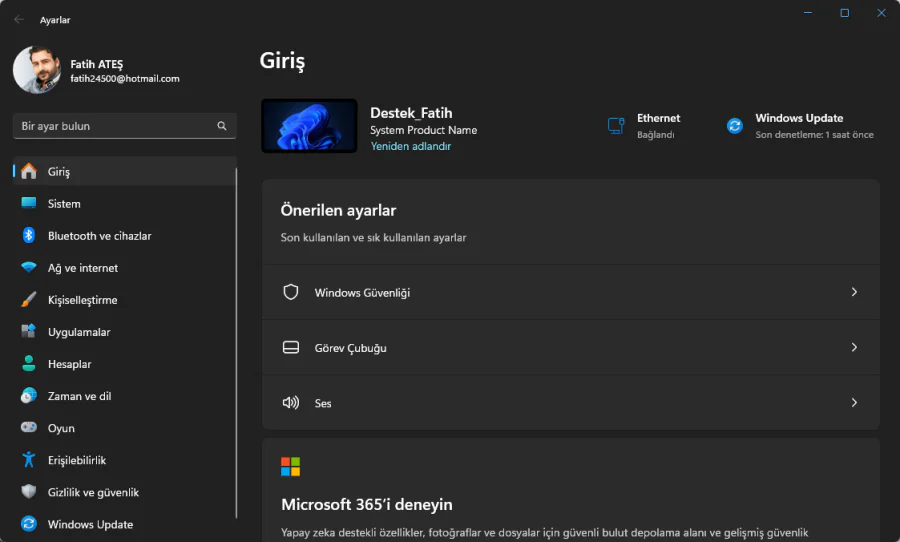
Task: Click the sidebar vertical scrollbar
Action: pyautogui.click(x=236, y=343)
